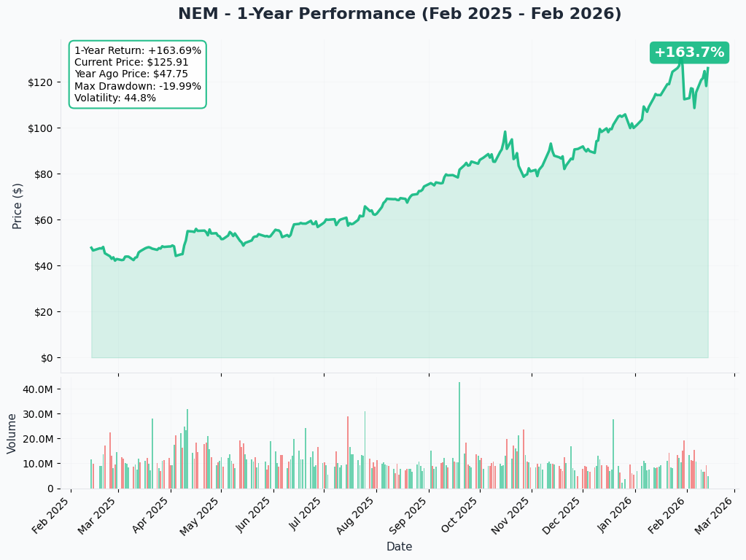
Task: Click the price line's start point in February 2025
Action: 91,247
